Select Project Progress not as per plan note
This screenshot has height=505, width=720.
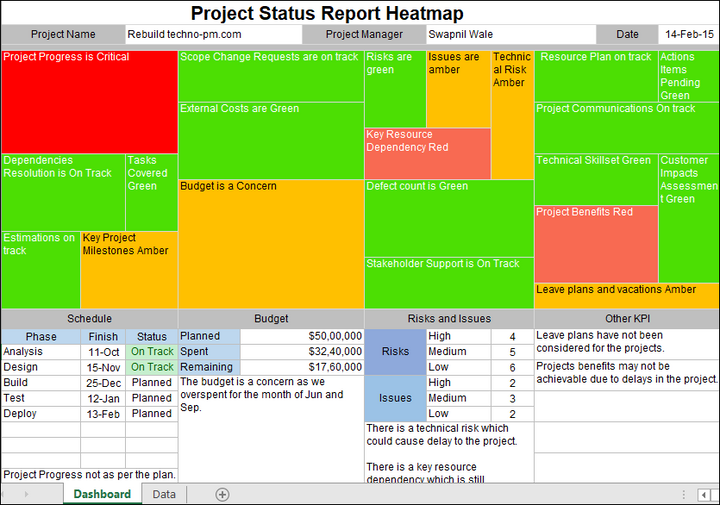pos(90,474)
